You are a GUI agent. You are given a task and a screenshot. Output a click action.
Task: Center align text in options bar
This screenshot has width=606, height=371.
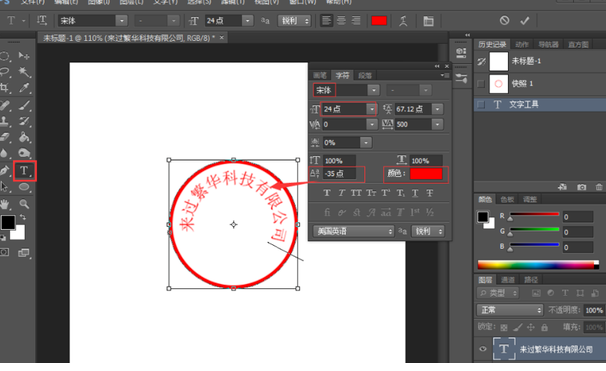click(x=341, y=20)
